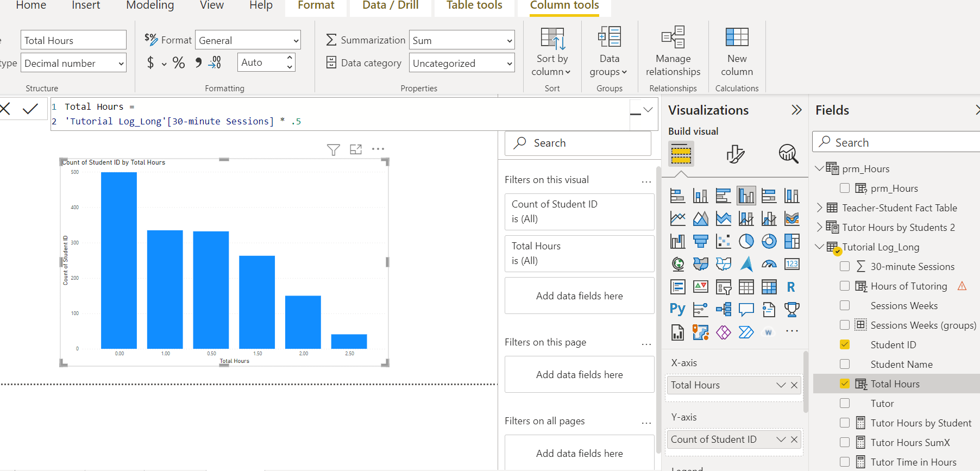The height and width of the screenshot is (471, 980).
Task: Open Data groups menu
Action: pyautogui.click(x=609, y=52)
